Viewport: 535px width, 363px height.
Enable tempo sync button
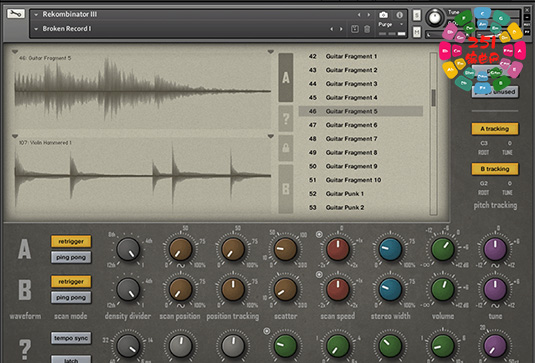coord(71,338)
